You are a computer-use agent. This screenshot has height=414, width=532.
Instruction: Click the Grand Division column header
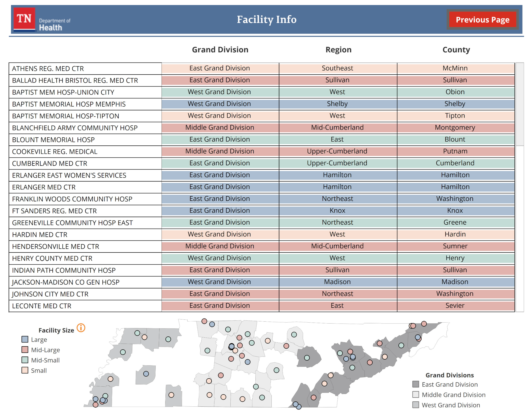coord(220,50)
